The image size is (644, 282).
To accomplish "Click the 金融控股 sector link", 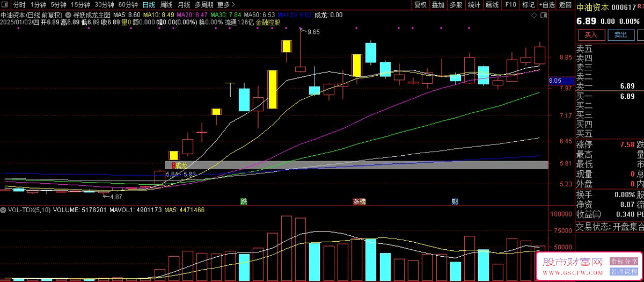I will [267, 23].
